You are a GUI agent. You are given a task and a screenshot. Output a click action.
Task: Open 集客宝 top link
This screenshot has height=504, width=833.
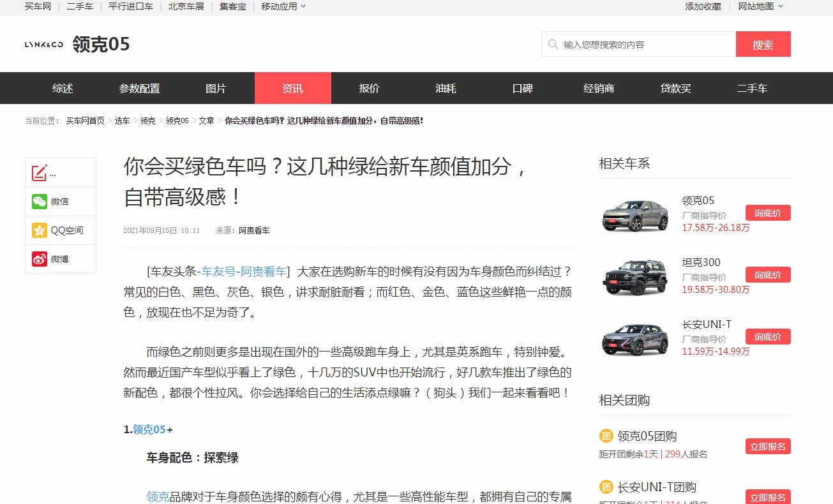(x=233, y=6)
